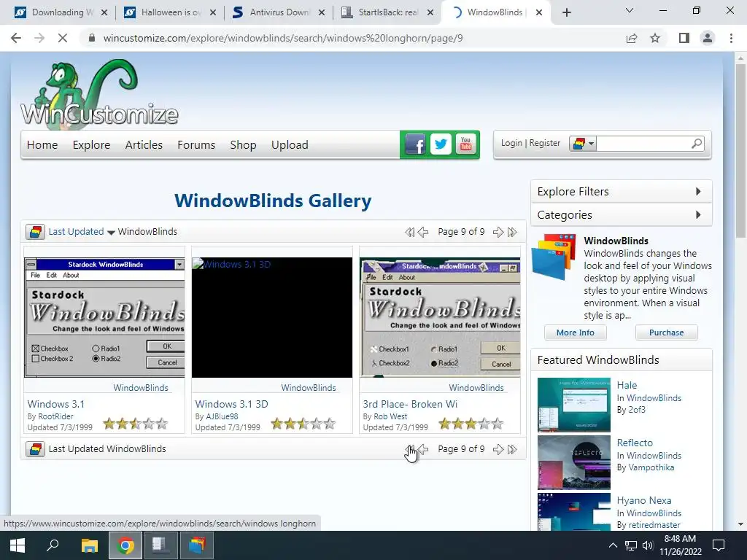Click the WindowBlinds icon beside Last Updated at top
This screenshot has width=747, height=560.
(35, 232)
